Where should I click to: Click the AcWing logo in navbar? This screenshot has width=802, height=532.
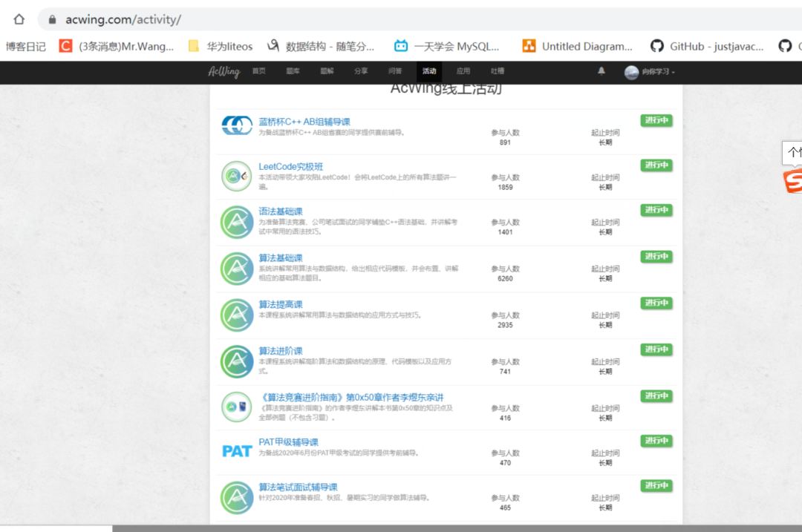224,71
